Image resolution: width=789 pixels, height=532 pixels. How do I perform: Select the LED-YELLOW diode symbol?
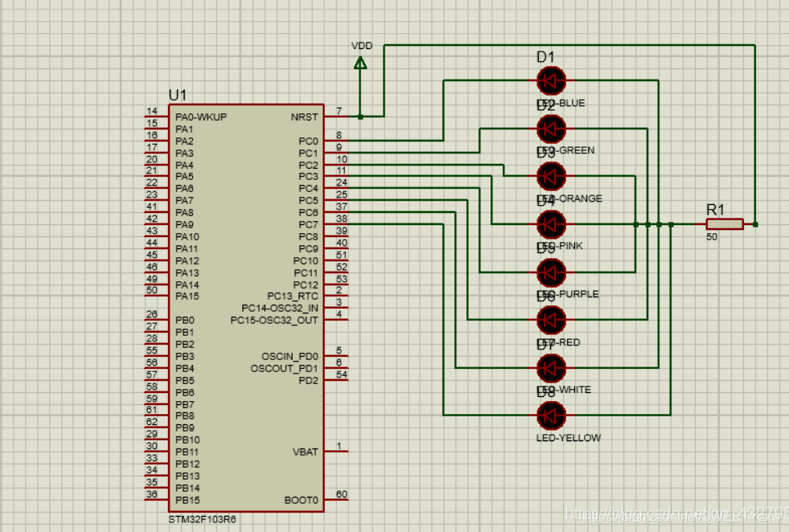(551, 415)
